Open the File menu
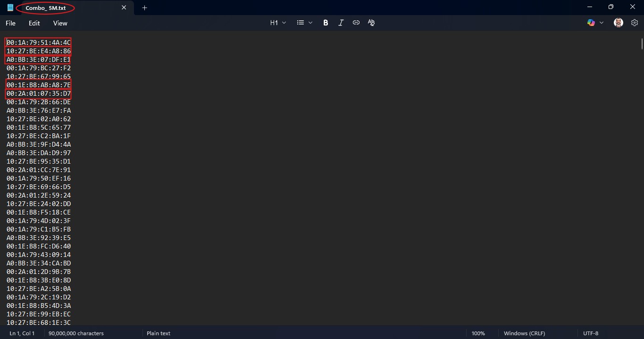Screen dimensions: 644x339 pos(10,23)
